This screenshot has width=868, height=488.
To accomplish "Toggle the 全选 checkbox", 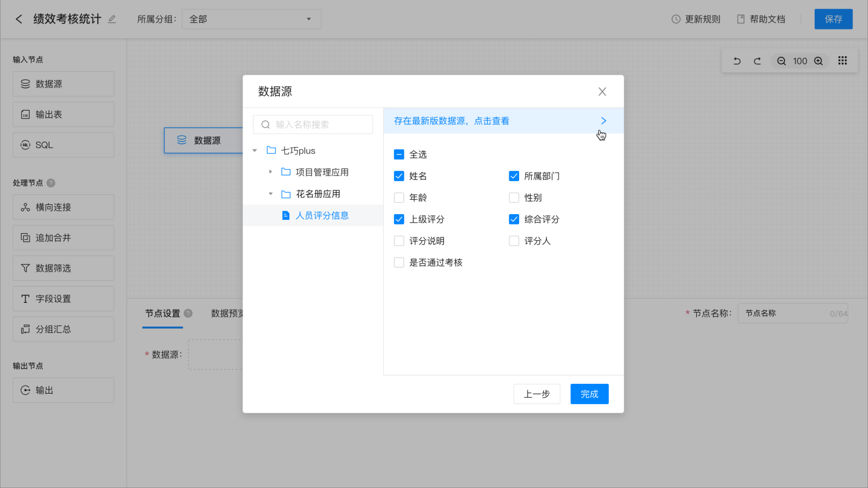I will (x=399, y=155).
